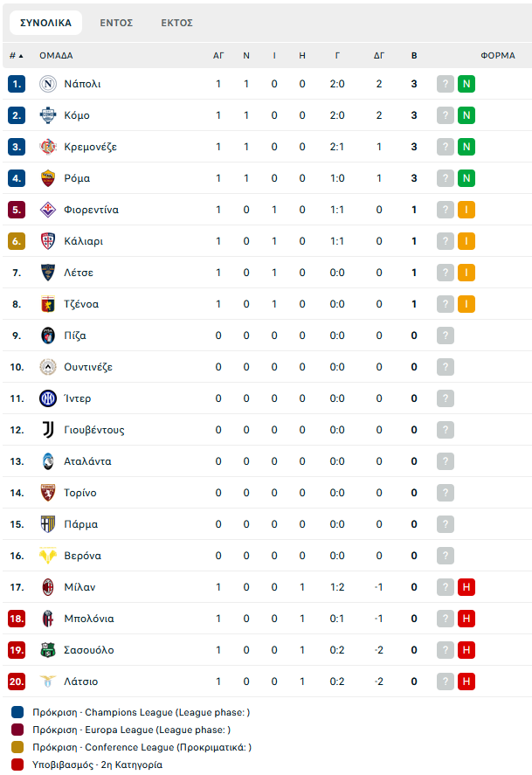The height and width of the screenshot is (775, 532).
Task: Open the Inter crest icon
Action: click(x=48, y=398)
